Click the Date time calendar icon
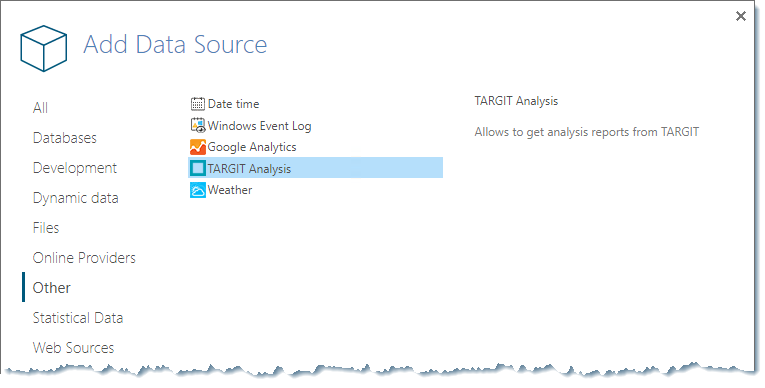 (198, 104)
